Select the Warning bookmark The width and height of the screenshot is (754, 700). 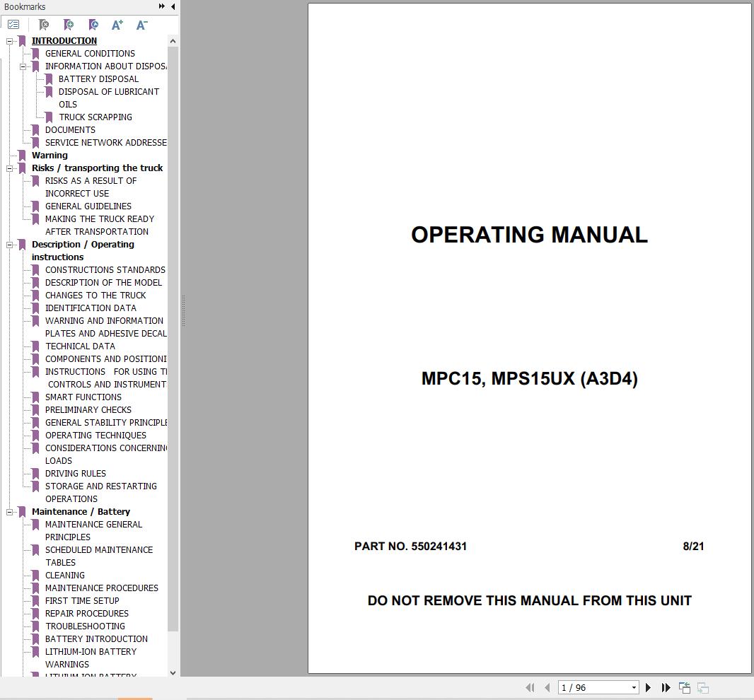coord(50,156)
